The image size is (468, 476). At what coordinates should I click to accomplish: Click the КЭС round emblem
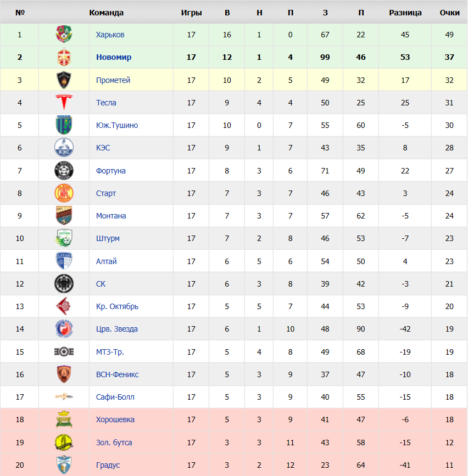coord(64,148)
